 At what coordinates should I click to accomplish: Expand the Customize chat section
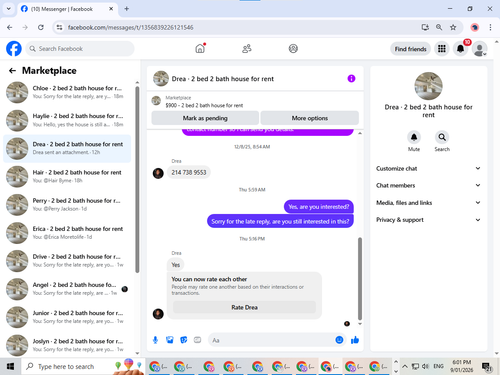(428, 168)
